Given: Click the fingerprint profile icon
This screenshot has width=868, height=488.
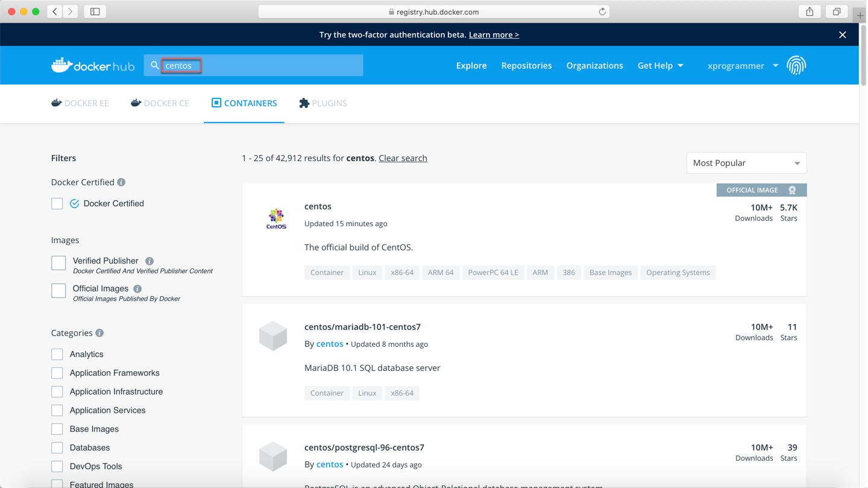Looking at the screenshot, I should click(x=796, y=65).
